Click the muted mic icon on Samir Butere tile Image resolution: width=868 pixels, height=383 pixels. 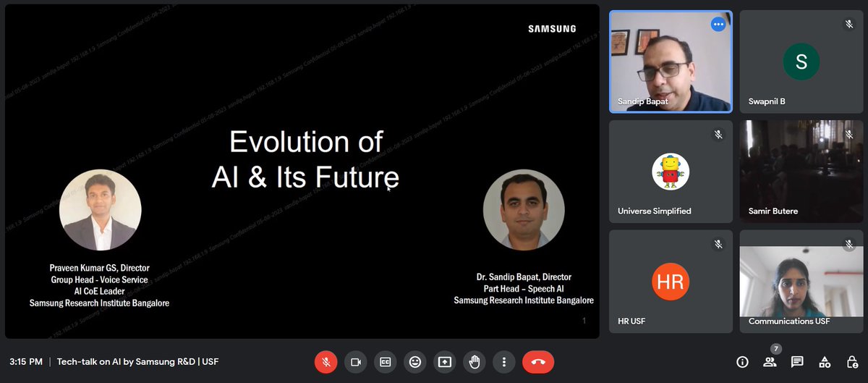[x=848, y=134]
